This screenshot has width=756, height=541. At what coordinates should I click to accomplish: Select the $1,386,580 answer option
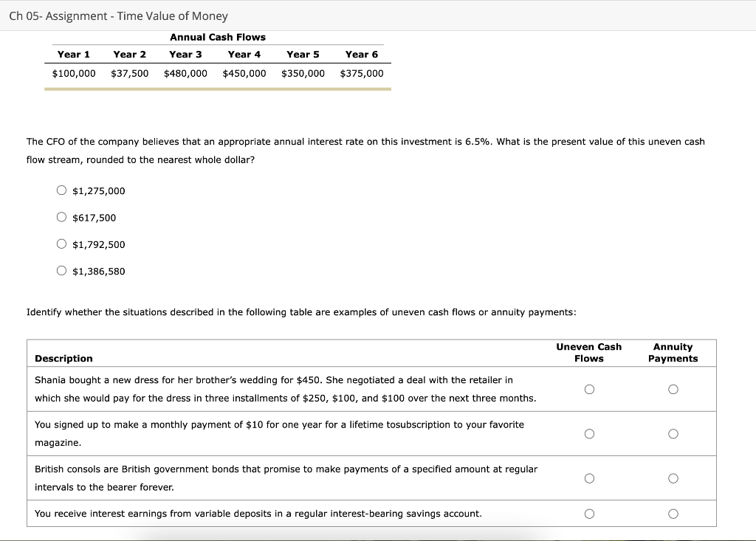pos(62,270)
